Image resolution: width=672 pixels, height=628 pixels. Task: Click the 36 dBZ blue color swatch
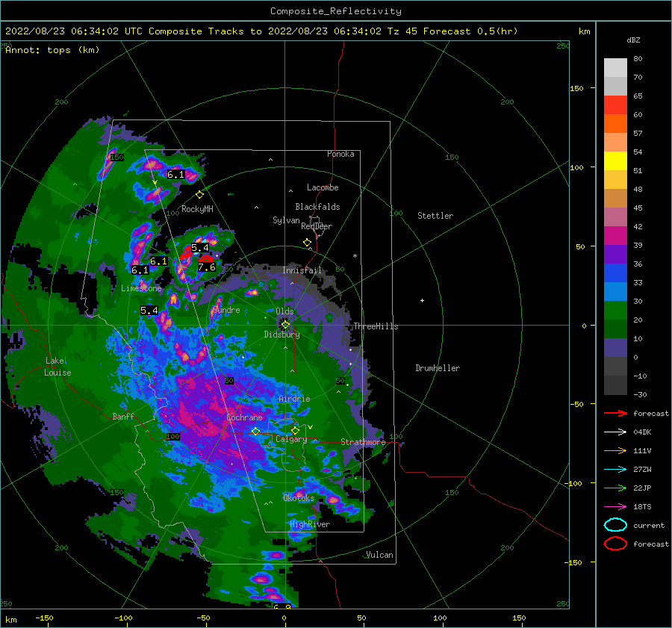[x=615, y=273]
